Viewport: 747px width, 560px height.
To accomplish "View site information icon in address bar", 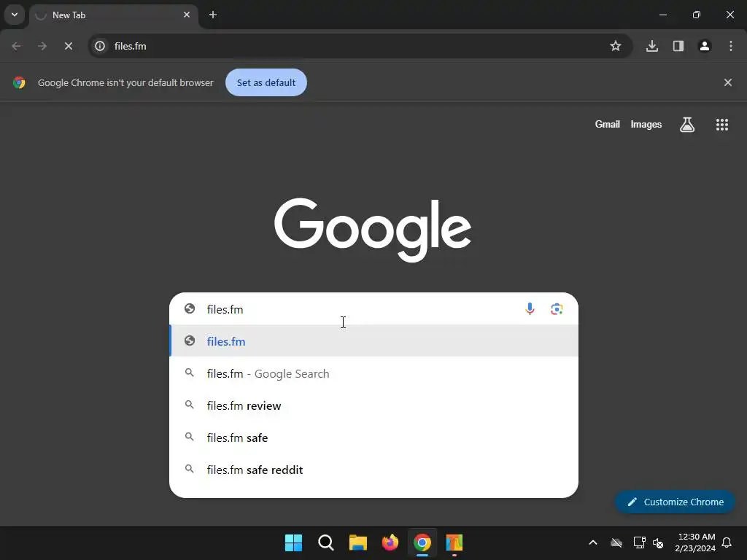I will (100, 46).
